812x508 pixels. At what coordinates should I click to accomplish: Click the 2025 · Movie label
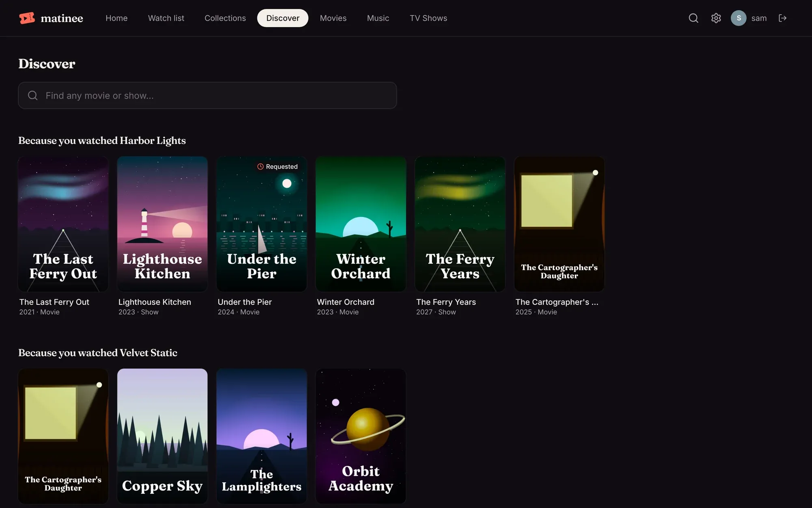(x=536, y=312)
